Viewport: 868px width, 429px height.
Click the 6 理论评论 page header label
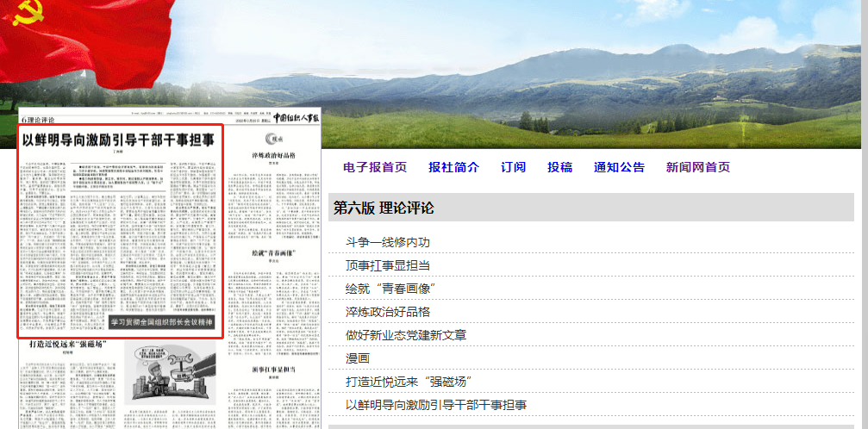pyautogui.click(x=38, y=120)
